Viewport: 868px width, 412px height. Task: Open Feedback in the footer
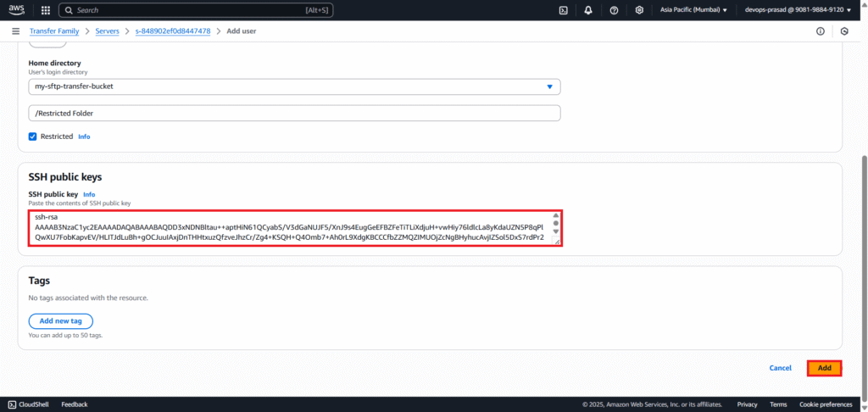[75, 404]
